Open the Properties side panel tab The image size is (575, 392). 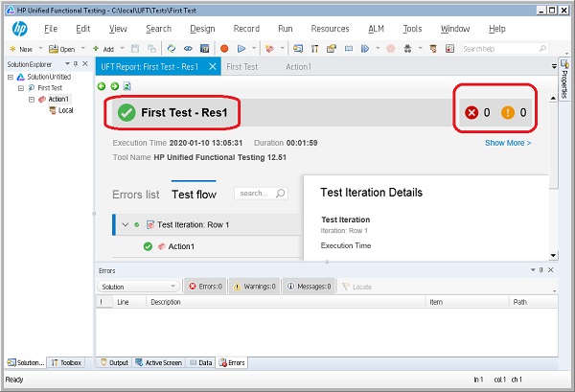tap(564, 79)
